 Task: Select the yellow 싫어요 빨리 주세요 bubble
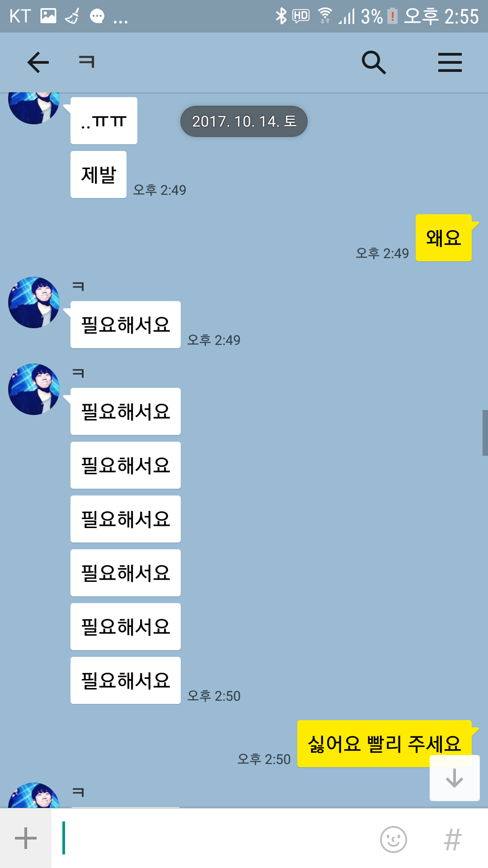[x=385, y=744]
